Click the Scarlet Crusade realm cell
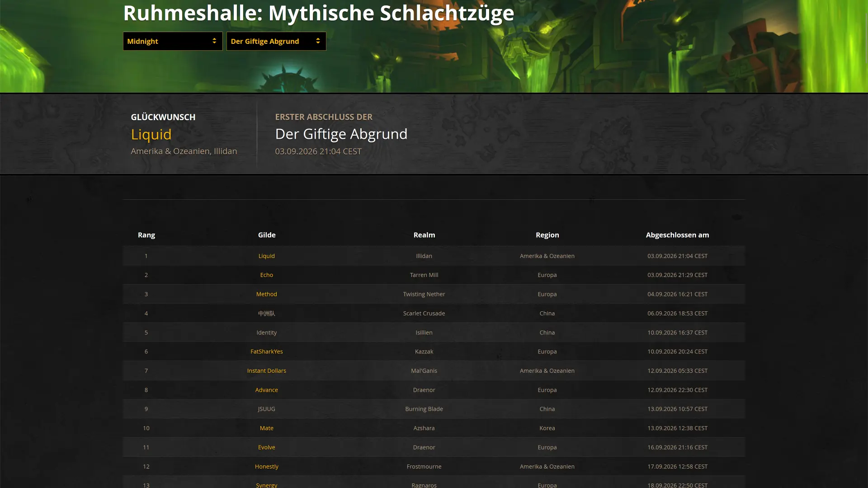The height and width of the screenshot is (488, 868). (x=424, y=313)
